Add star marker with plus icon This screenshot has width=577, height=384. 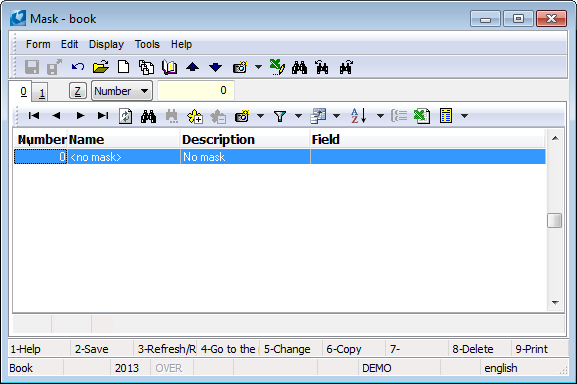tap(195, 116)
